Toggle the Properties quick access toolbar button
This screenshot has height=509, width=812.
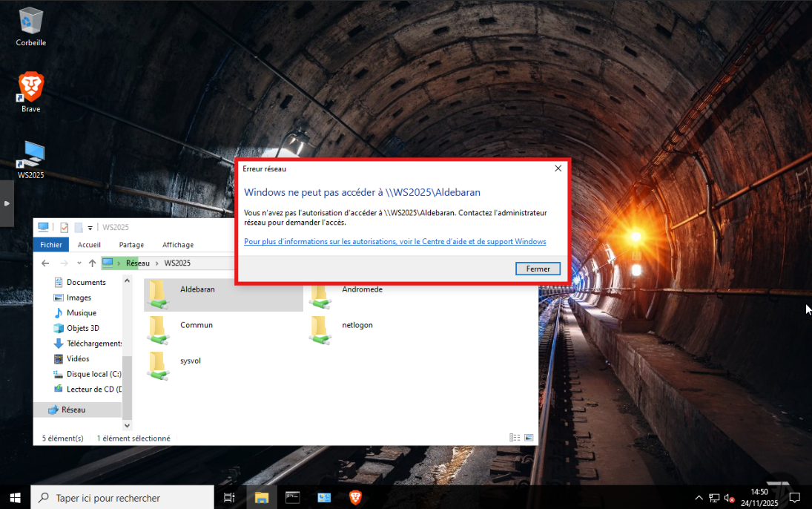point(65,227)
